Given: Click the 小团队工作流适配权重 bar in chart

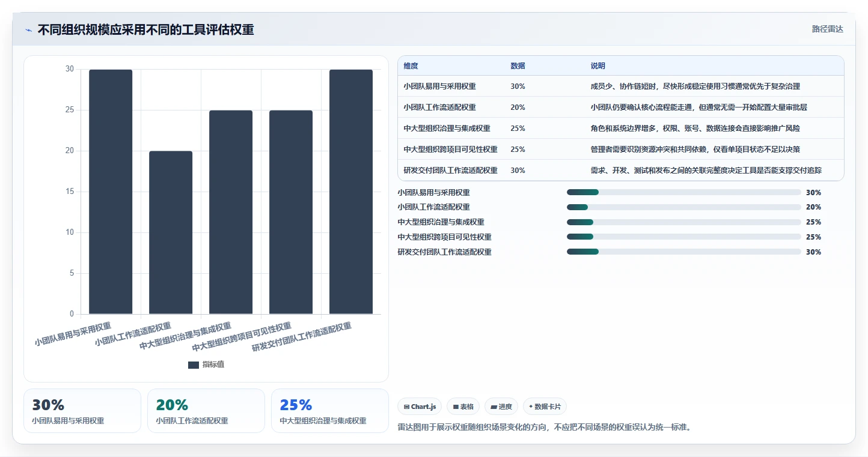Looking at the screenshot, I should (x=171, y=232).
